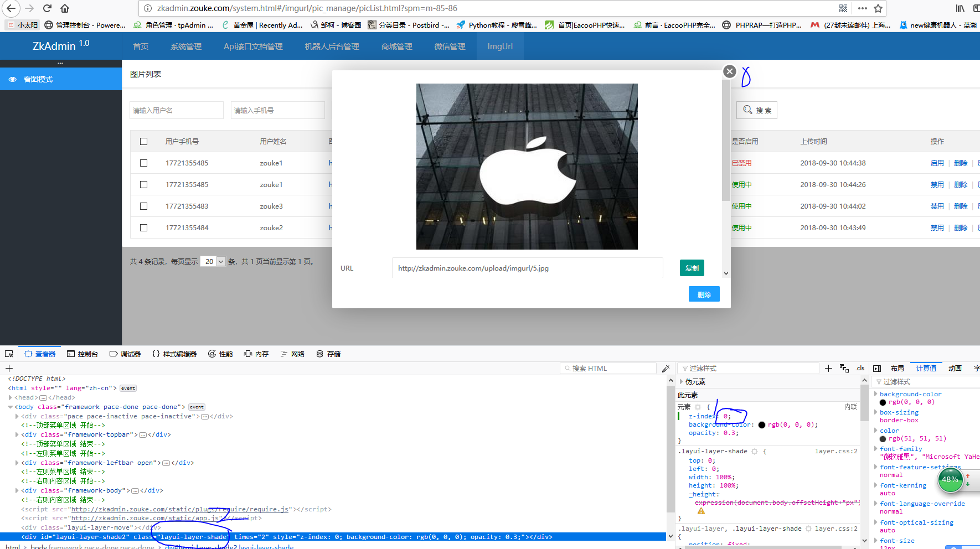Toggle the select-all checkbox in table header
The image size is (980, 549).
pyautogui.click(x=143, y=141)
